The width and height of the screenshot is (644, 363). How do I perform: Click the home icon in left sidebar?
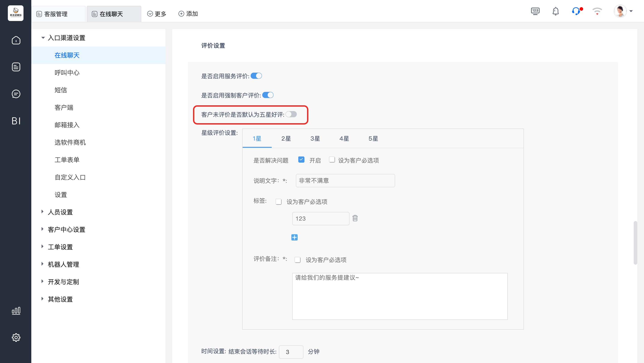coord(16,40)
